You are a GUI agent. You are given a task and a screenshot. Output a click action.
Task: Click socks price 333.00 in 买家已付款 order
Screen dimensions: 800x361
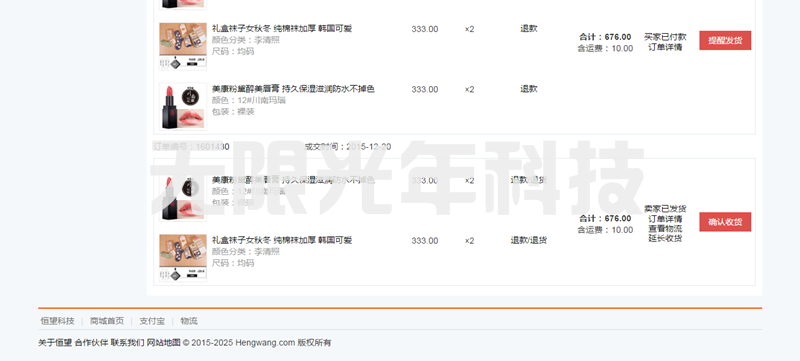click(x=424, y=29)
